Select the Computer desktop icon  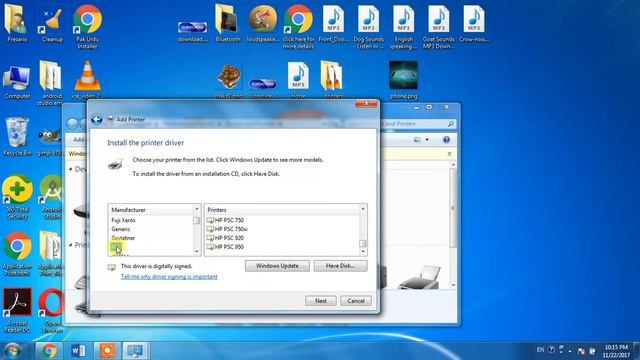[17, 82]
